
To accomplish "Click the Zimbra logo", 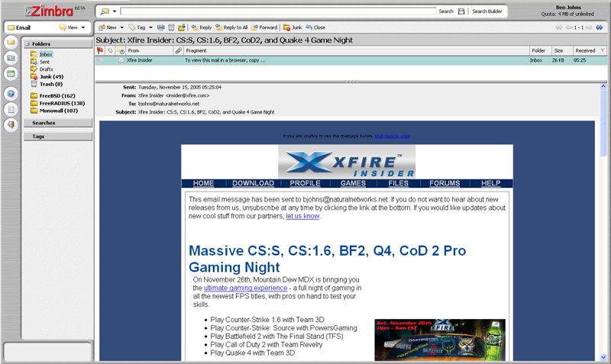I will (x=50, y=11).
